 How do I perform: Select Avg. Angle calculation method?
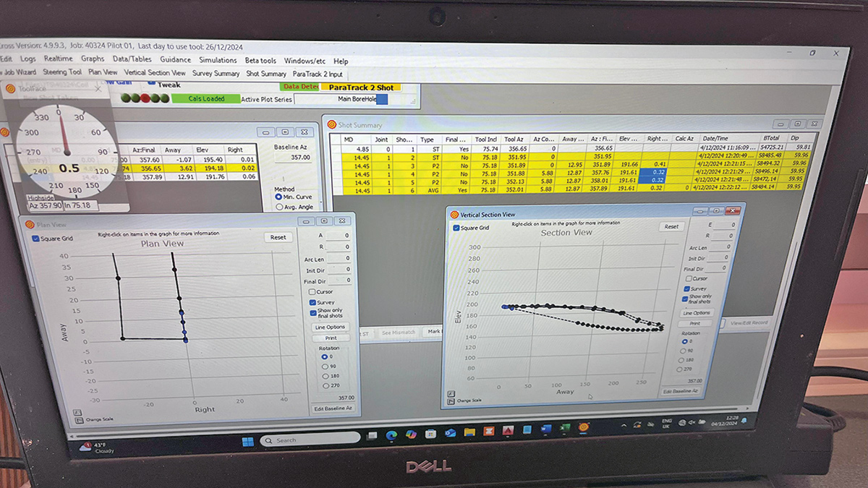(x=280, y=207)
